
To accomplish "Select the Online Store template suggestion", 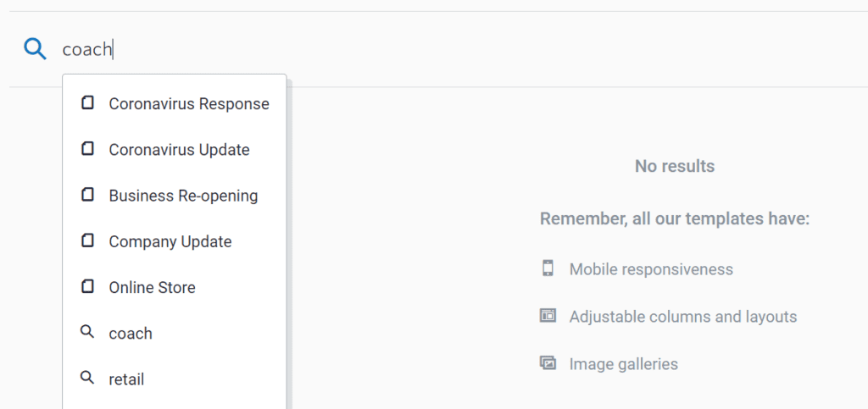I will click(x=152, y=287).
